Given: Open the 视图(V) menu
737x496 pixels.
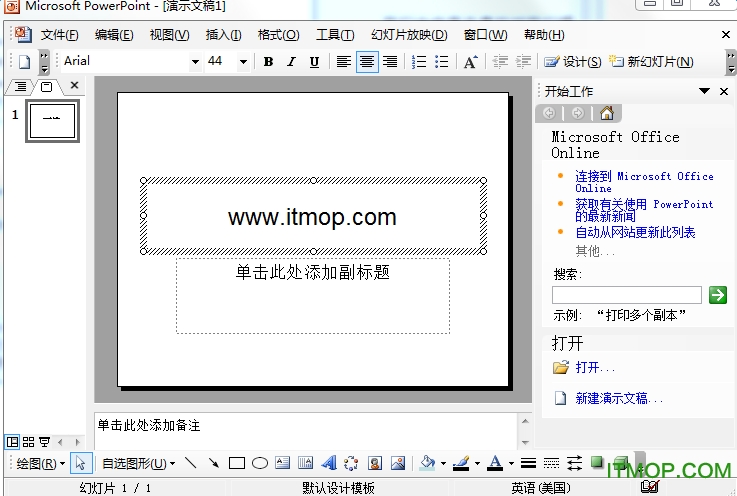Looking at the screenshot, I should pos(169,35).
